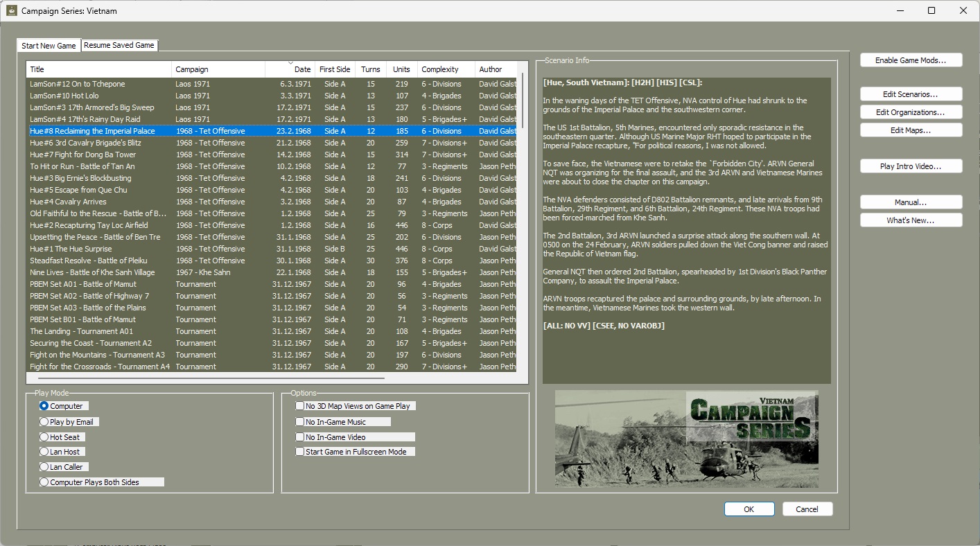Select the Play by Email radio button
Image resolution: width=980 pixels, height=546 pixels.
44,421
